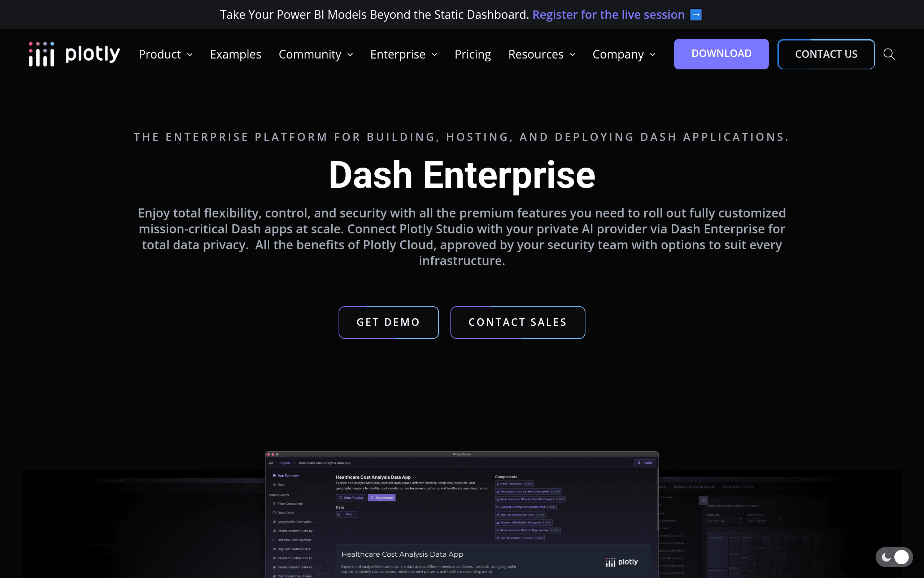Expand the Product menu
The height and width of the screenshot is (578, 924).
(x=166, y=54)
